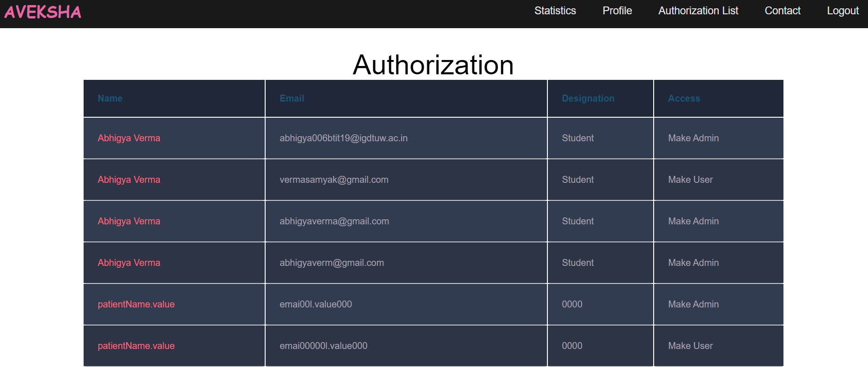The height and width of the screenshot is (367, 868).
Task: Click the Authorization page heading
Action: 433,65
